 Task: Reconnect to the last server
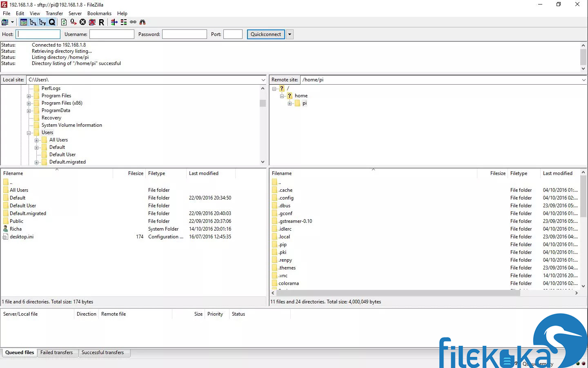click(x=102, y=22)
